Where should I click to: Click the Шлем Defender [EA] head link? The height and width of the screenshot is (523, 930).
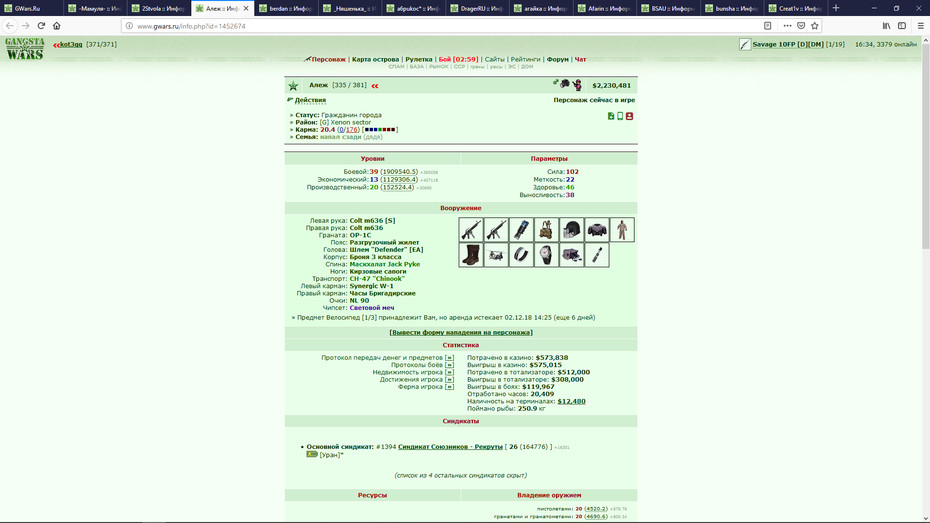coord(386,250)
